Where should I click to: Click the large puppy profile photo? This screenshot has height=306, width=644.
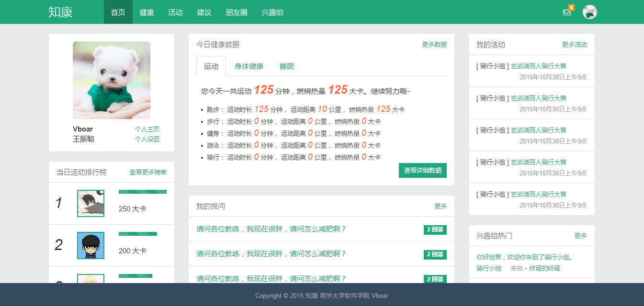click(x=112, y=80)
